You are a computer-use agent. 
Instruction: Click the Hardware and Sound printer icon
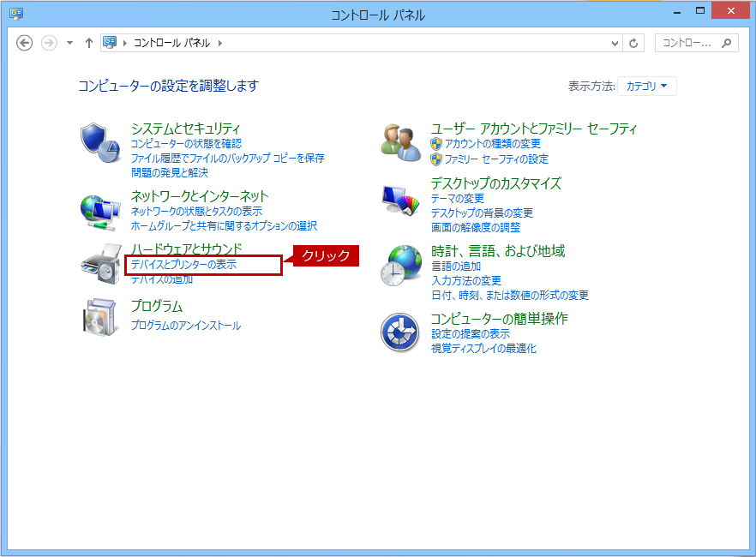tap(101, 264)
